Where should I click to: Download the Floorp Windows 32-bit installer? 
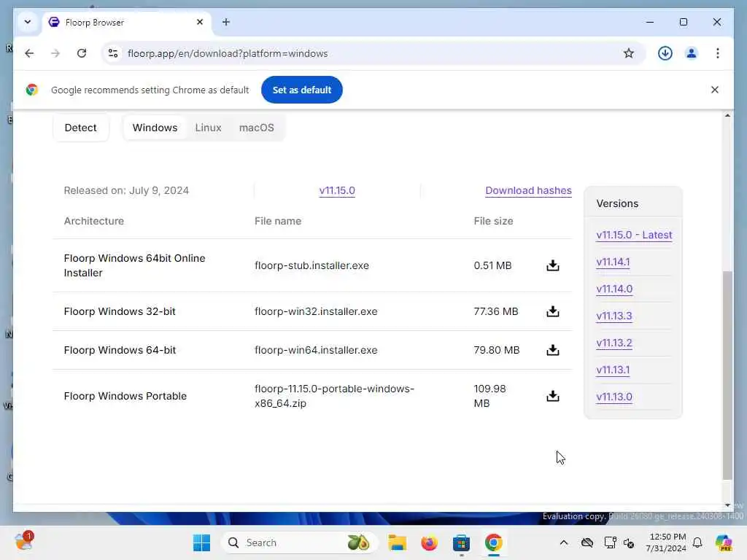tap(553, 311)
